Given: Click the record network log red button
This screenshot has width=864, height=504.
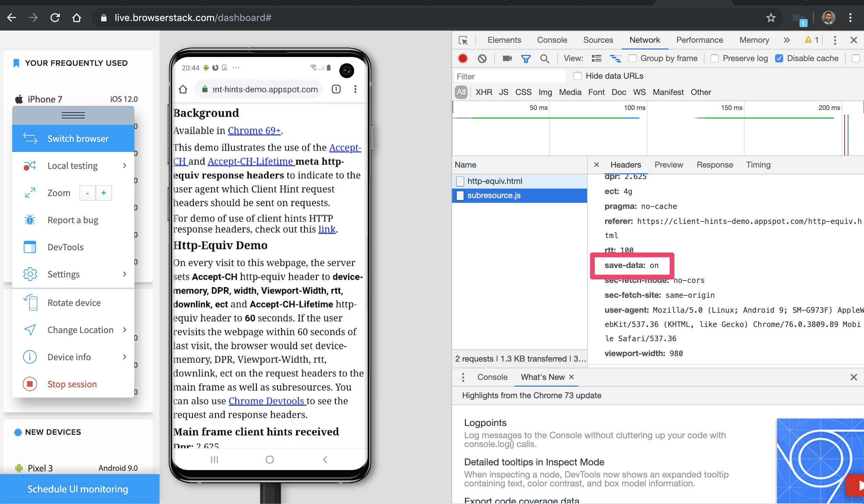Looking at the screenshot, I should [463, 59].
